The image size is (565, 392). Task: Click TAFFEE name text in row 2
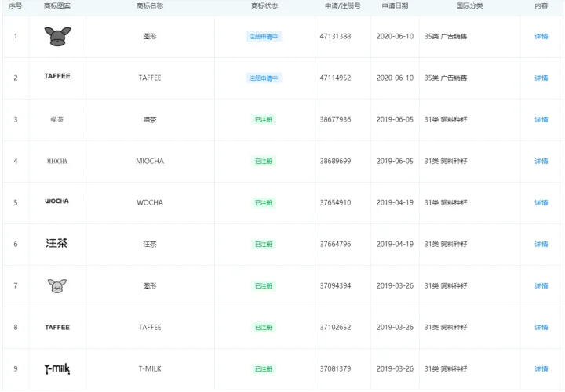[150, 78]
